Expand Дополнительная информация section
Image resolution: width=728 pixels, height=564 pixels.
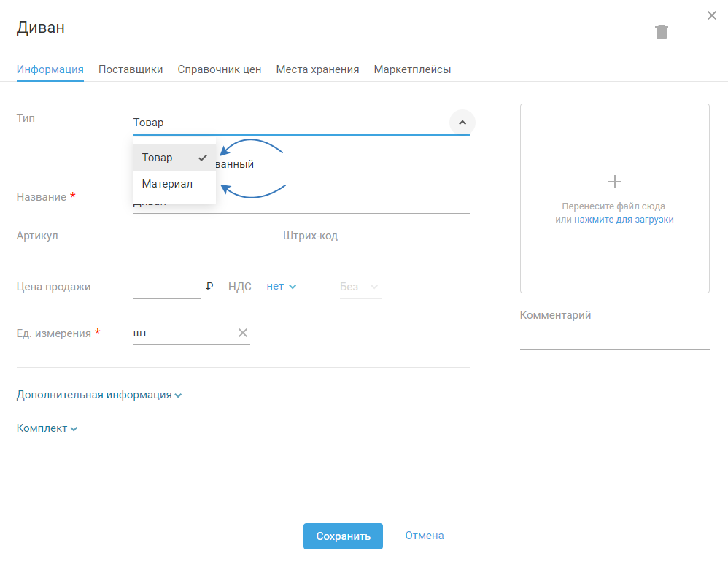98,395
